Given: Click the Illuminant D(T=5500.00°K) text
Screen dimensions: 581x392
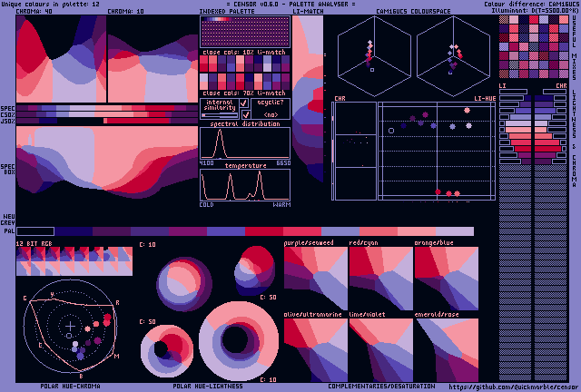Looking at the screenshot, I should tap(535, 10).
